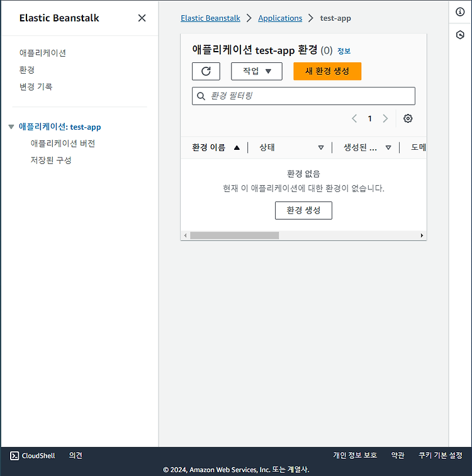This screenshot has width=472, height=476.
Task: Collapse the 애플리케이션: test-app section
Action: (x=11, y=127)
